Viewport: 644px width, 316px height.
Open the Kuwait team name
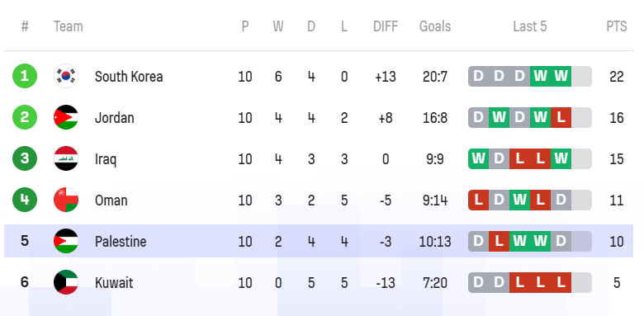pos(114,283)
